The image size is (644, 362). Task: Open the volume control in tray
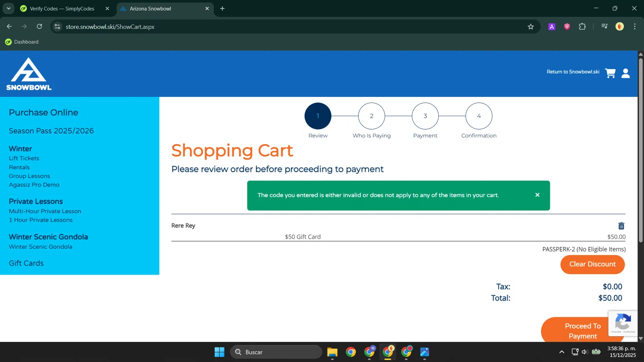(584, 352)
